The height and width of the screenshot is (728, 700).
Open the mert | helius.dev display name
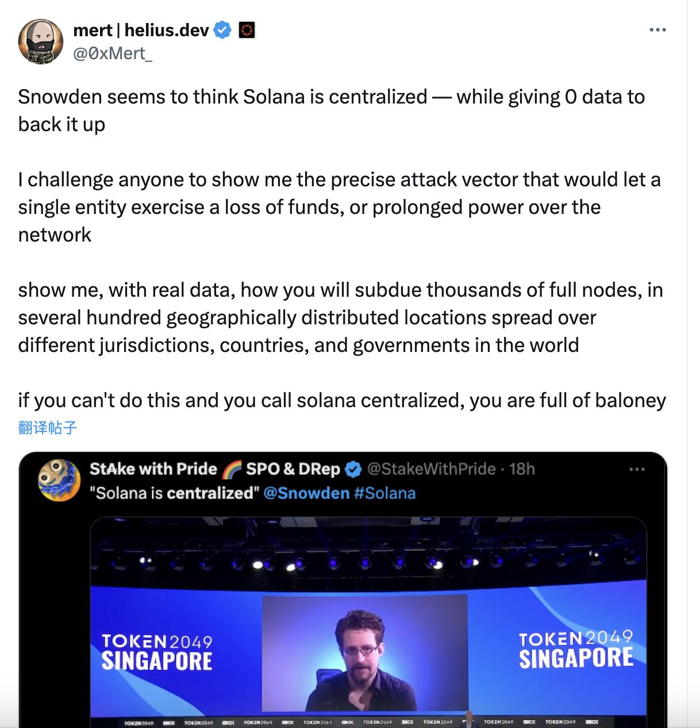(141, 30)
